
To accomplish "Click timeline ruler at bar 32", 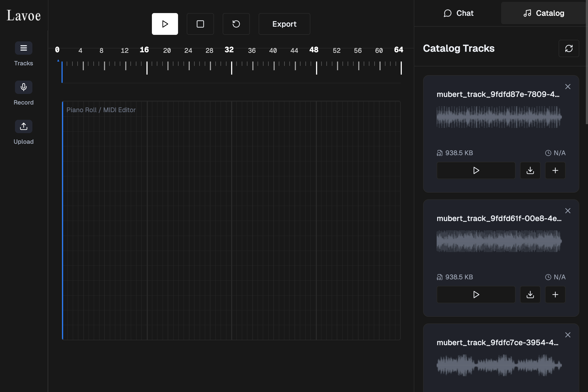I will tap(231, 68).
